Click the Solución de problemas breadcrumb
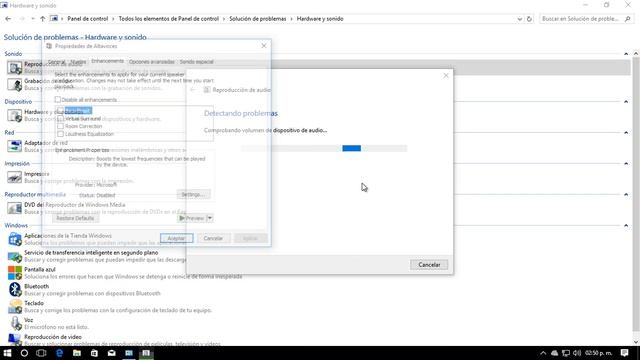The width and height of the screenshot is (640, 360). (x=258, y=19)
